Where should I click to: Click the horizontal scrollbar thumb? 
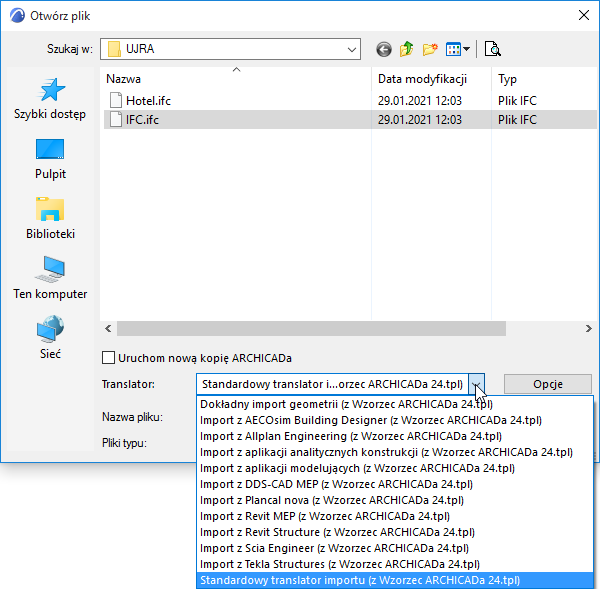tap(311, 328)
